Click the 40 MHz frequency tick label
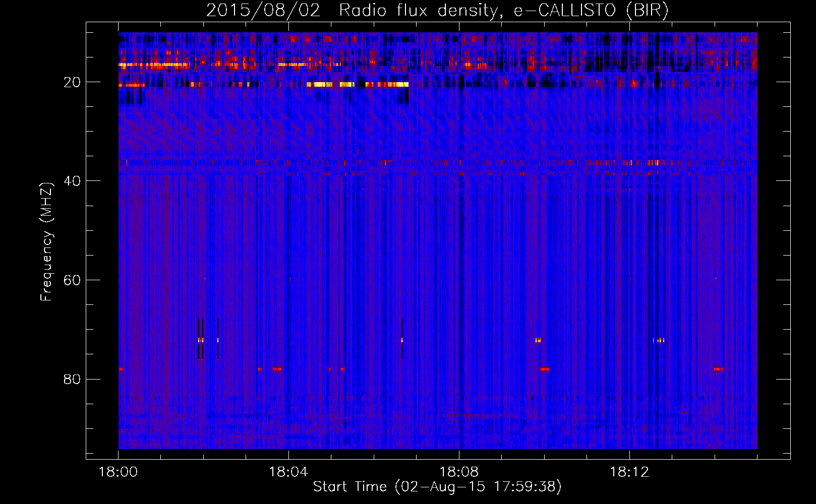 coord(72,181)
